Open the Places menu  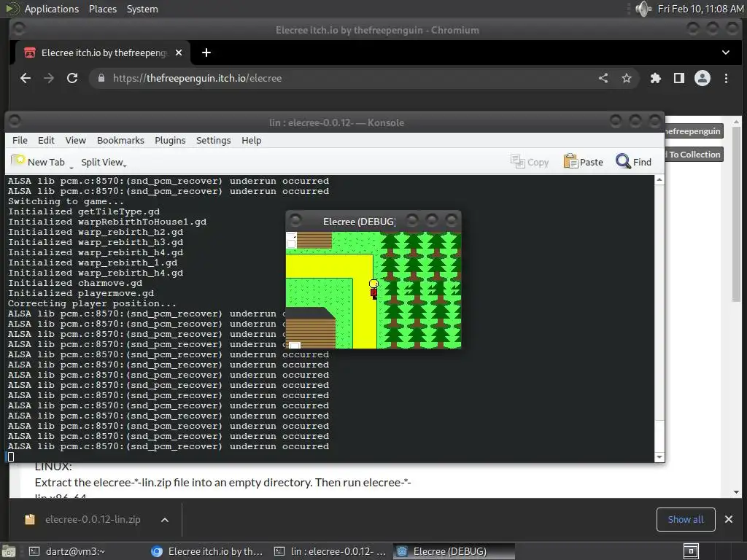103,9
